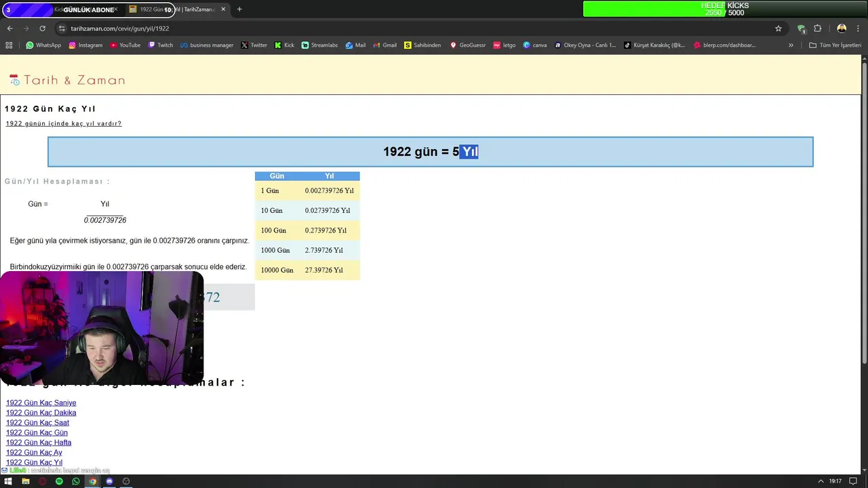868x488 pixels.
Task: Open the YouTube bookmark
Action: 125,45
